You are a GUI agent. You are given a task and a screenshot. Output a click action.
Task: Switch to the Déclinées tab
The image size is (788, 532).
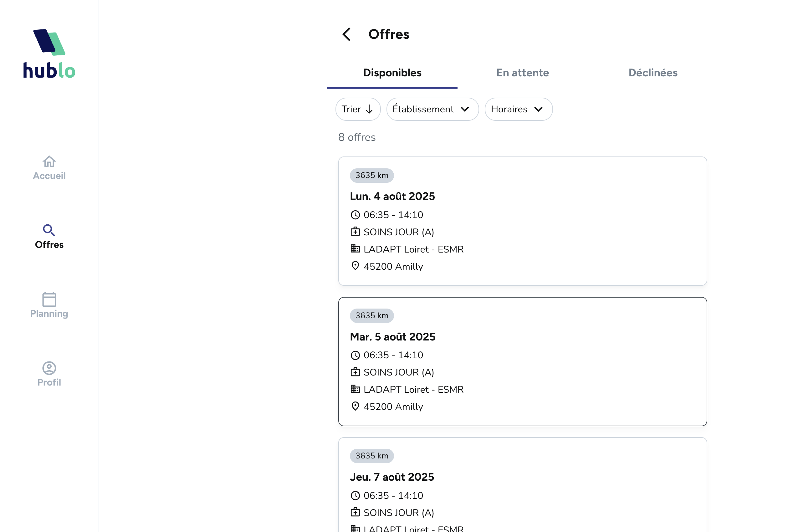[x=653, y=73]
